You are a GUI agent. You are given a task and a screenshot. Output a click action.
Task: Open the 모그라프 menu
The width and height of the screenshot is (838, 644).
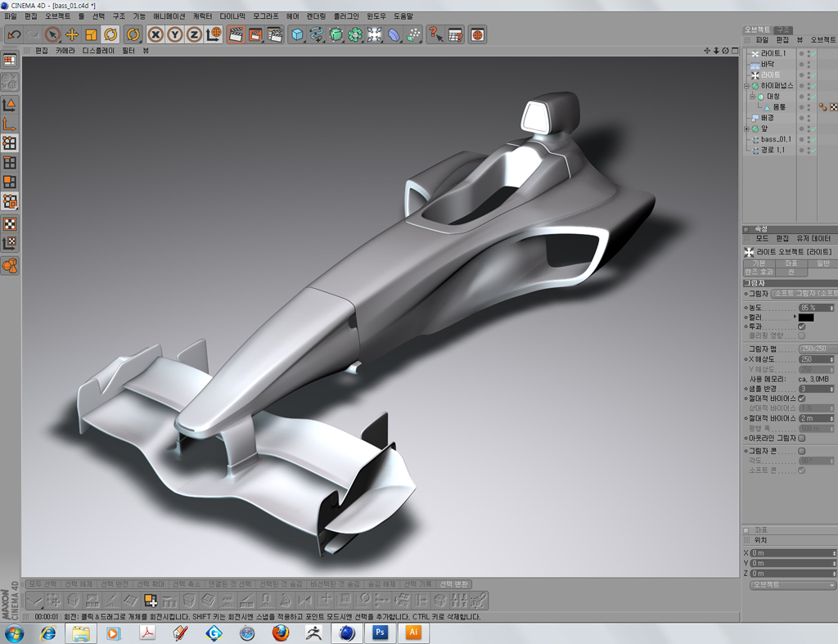(266, 16)
